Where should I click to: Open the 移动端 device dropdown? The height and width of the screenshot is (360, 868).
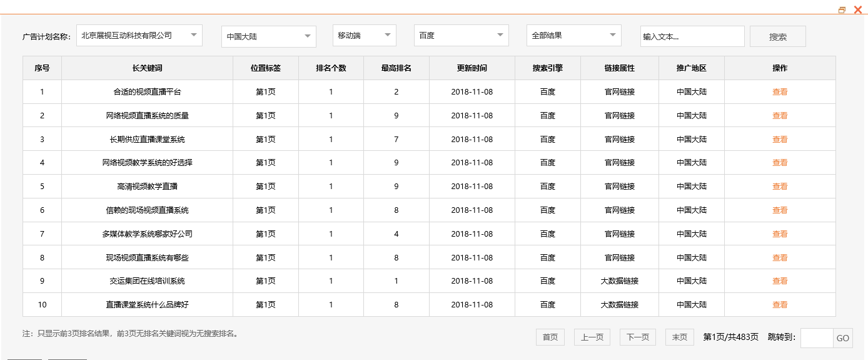pyautogui.click(x=365, y=36)
